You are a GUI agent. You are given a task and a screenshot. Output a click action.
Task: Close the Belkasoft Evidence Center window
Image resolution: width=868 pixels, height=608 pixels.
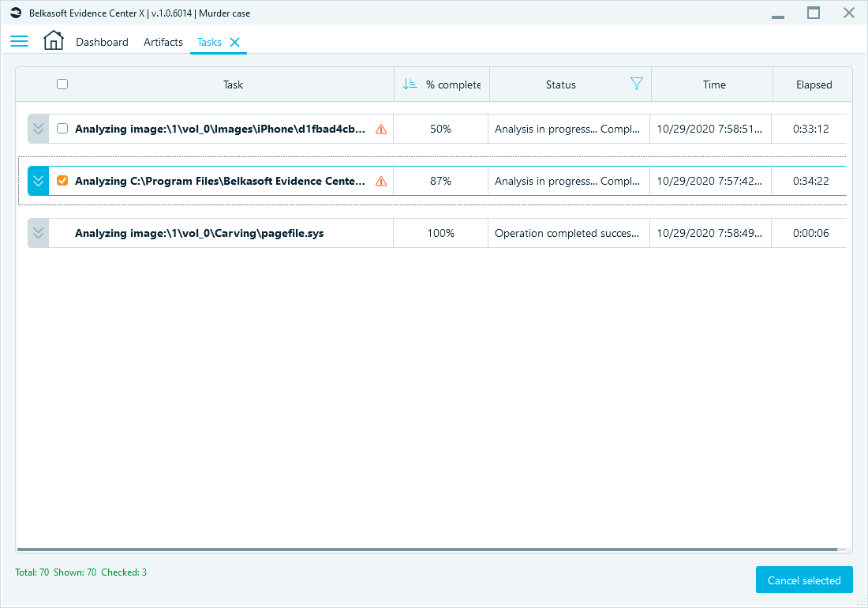848,13
